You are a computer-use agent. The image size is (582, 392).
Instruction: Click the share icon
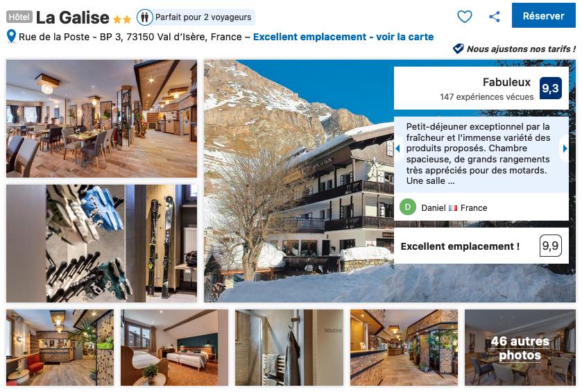[x=495, y=17]
